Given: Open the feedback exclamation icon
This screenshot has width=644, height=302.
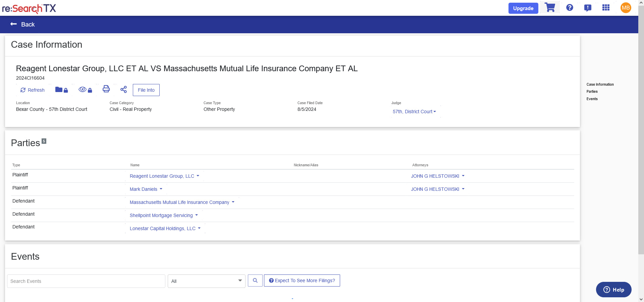Looking at the screenshot, I should tap(588, 8).
